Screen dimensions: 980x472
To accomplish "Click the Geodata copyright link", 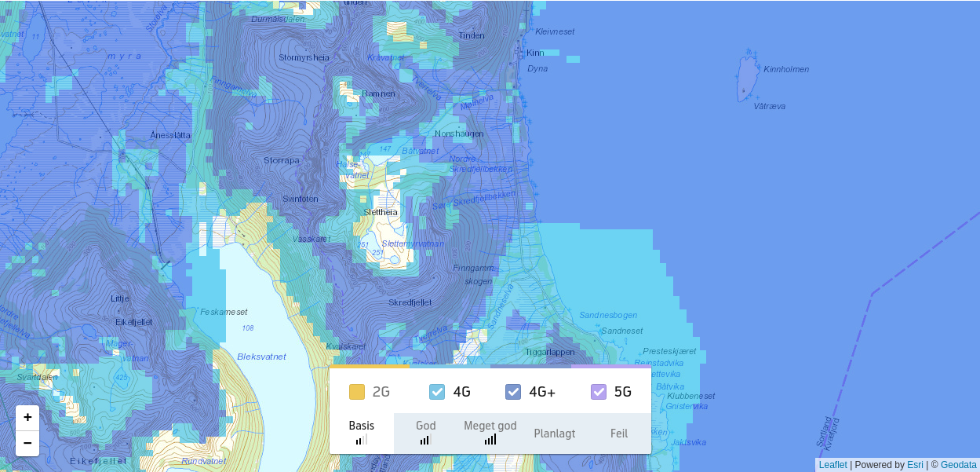I will pyautogui.click(x=959, y=464).
